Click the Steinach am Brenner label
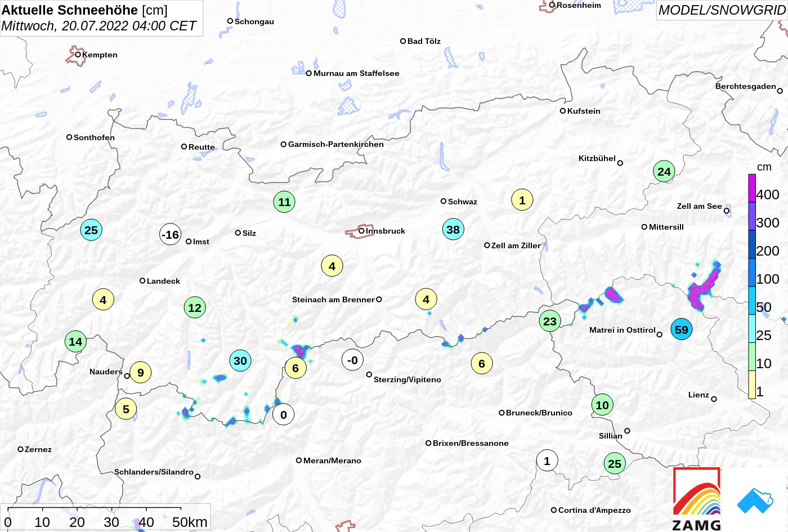The height and width of the screenshot is (532, 788). pyautogui.click(x=333, y=299)
